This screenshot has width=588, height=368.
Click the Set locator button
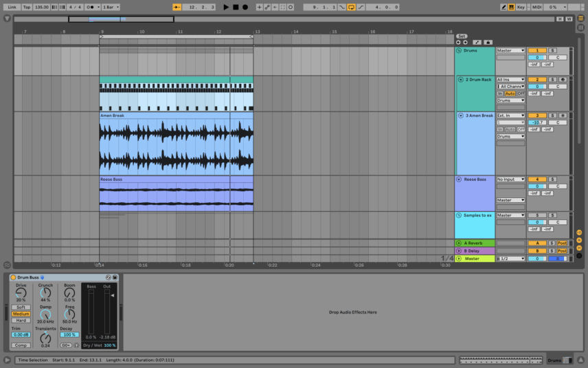(x=461, y=36)
